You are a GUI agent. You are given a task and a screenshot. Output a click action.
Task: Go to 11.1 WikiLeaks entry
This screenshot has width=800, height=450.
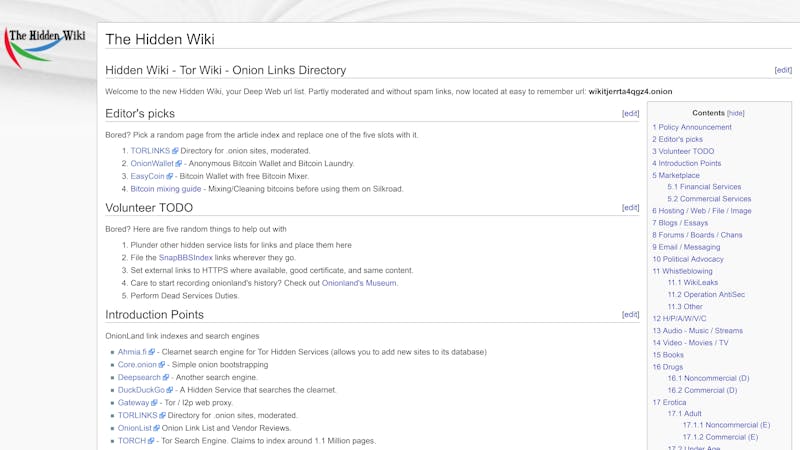[693, 283]
